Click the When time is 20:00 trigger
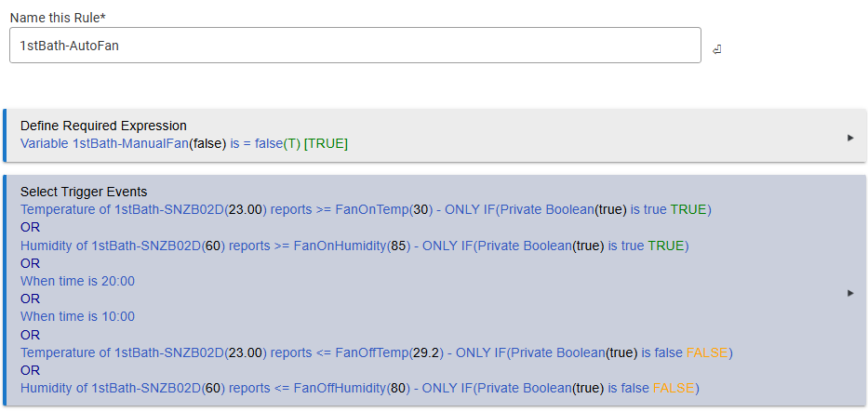Image resolution: width=868 pixels, height=412 pixels. pos(77,281)
